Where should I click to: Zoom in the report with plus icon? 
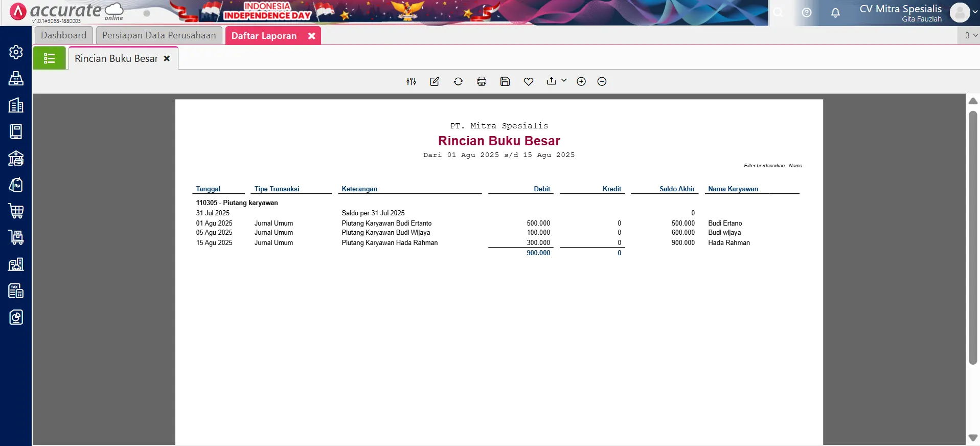(581, 81)
